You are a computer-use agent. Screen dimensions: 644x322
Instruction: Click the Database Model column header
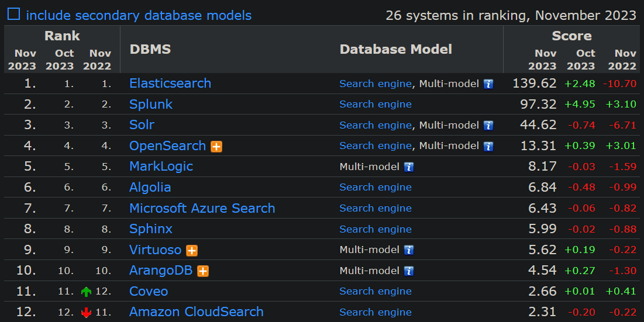pyautogui.click(x=396, y=49)
